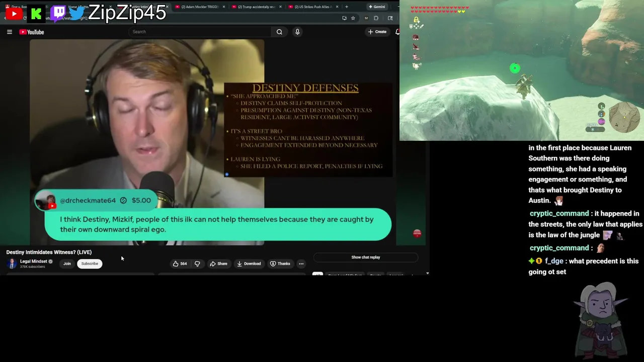Join the Legal Mindset channel membership
Viewport: 644px width, 362px height.
click(67, 263)
